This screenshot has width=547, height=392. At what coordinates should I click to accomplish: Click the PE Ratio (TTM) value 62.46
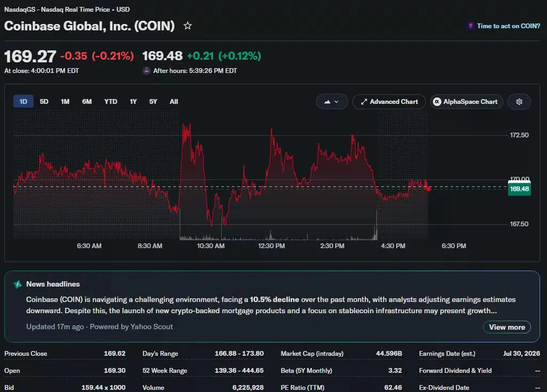(x=393, y=387)
